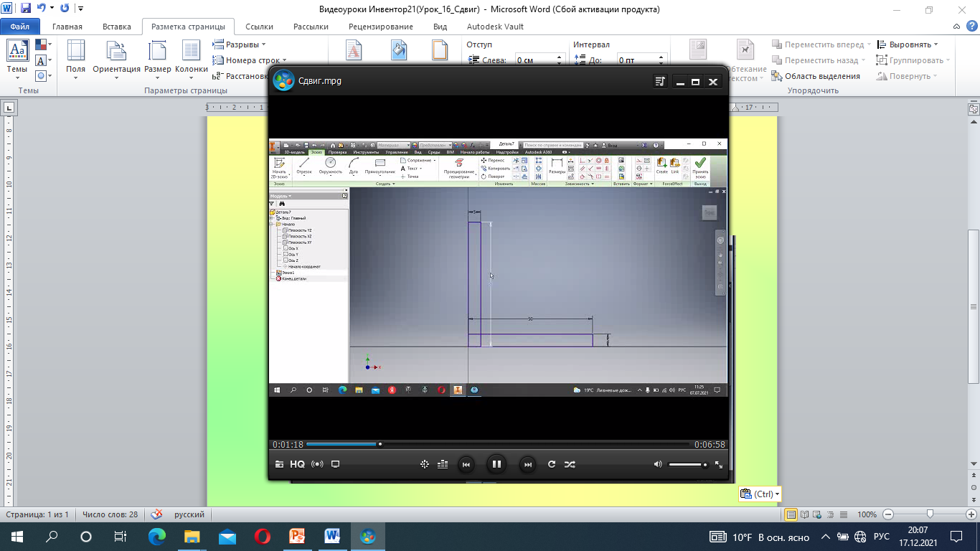Open the Рецензирование tab

(x=381, y=27)
